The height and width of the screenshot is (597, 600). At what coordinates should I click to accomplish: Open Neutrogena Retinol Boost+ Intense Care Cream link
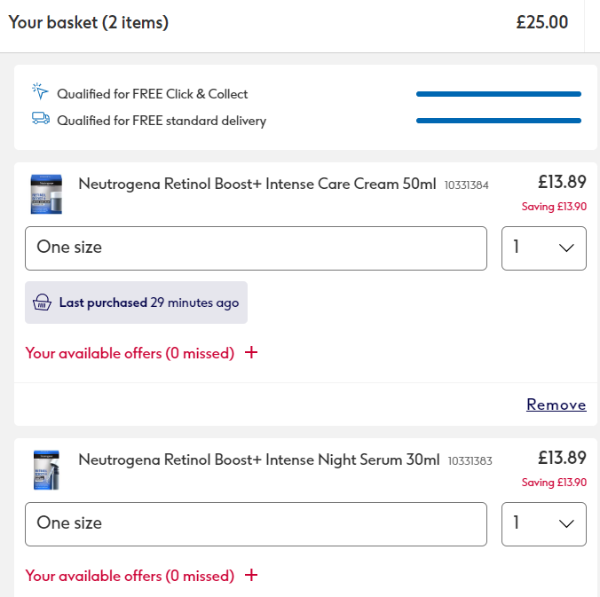click(x=257, y=184)
